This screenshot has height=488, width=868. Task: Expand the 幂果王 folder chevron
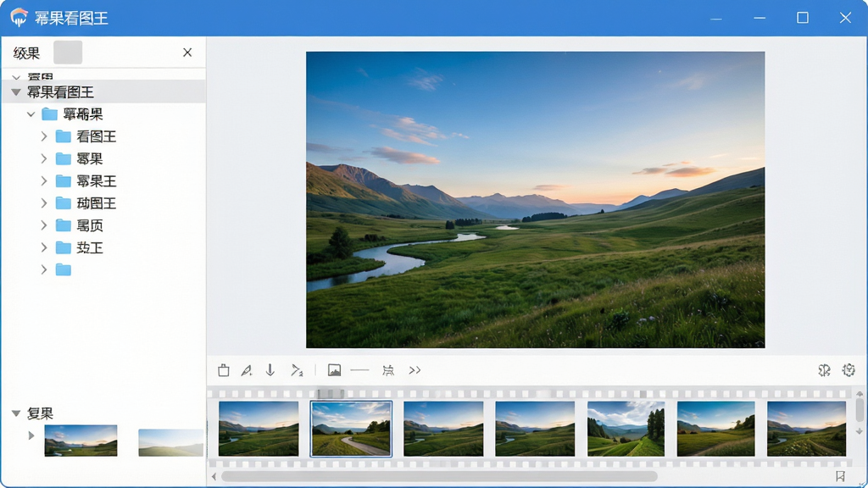pyautogui.click(x=44, y=181)
